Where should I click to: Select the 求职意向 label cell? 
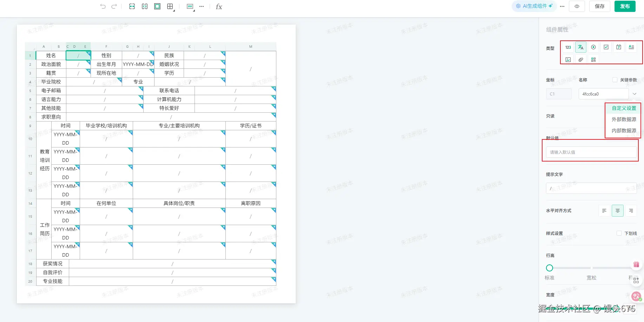point(51,117)
